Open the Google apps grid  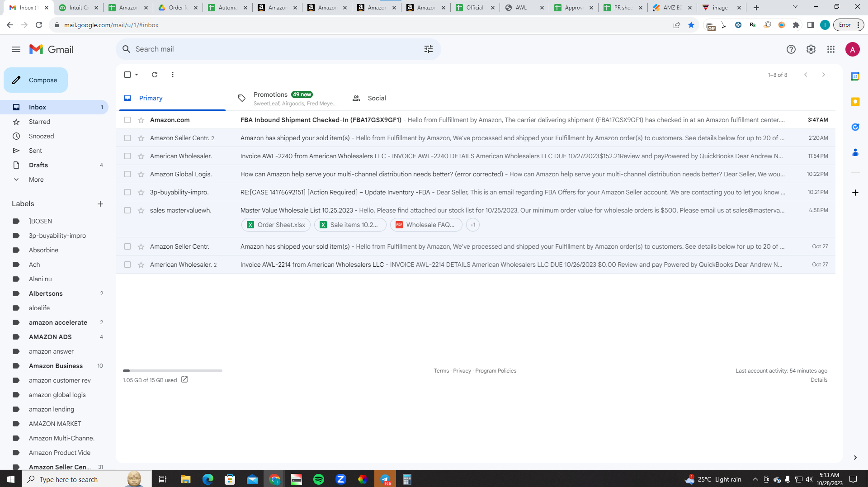(x=831, y=49)
